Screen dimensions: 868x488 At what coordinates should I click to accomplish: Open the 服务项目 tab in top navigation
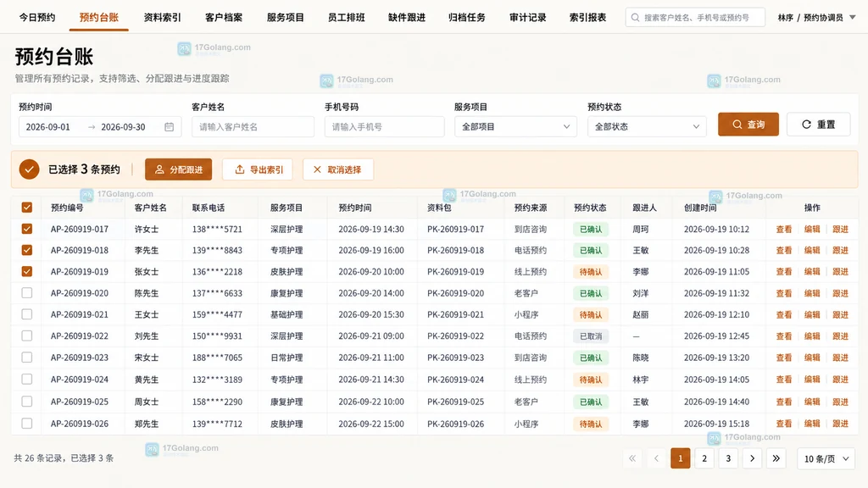285,18
